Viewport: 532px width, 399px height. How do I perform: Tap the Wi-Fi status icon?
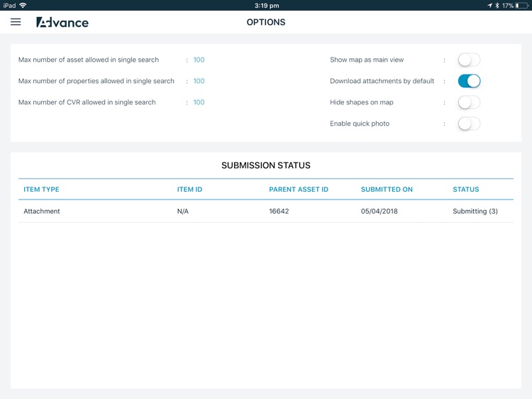tap(23, 6)
